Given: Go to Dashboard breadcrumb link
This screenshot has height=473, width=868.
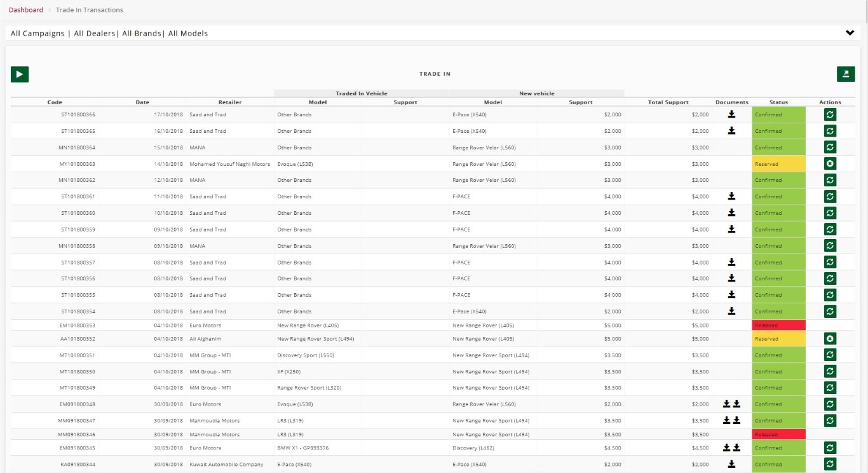Looking at the screenshot, I should (x=26, y=10).
